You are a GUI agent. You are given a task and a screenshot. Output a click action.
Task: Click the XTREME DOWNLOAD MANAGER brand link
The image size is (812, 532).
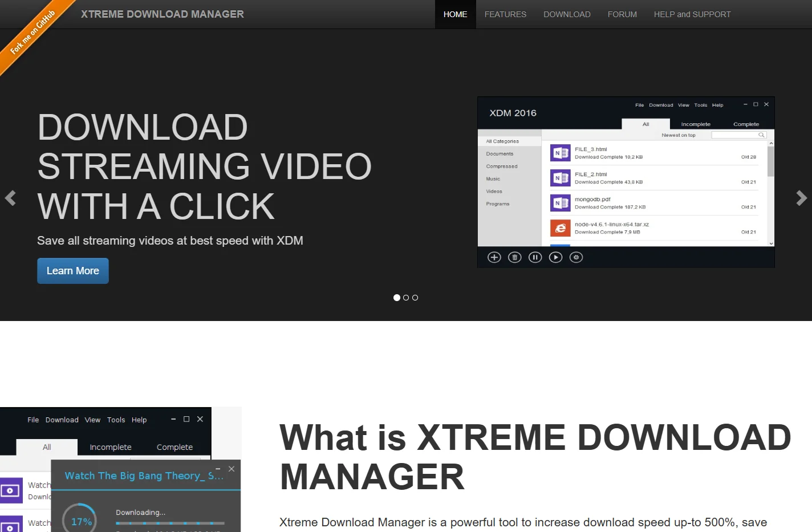tap(163, 14)
